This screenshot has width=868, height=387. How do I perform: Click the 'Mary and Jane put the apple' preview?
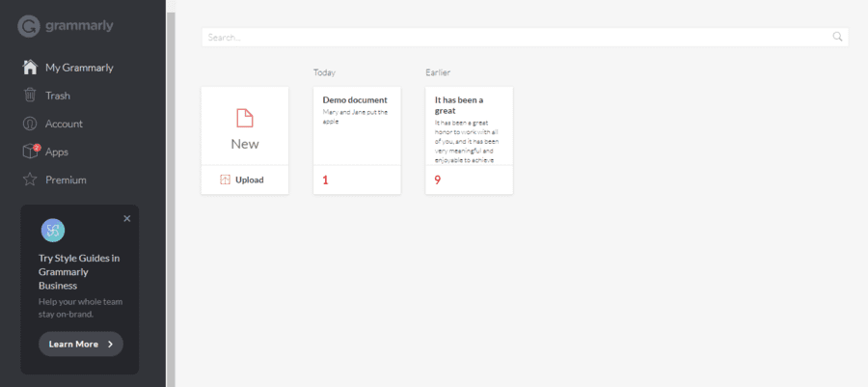[x=355, y=116]
